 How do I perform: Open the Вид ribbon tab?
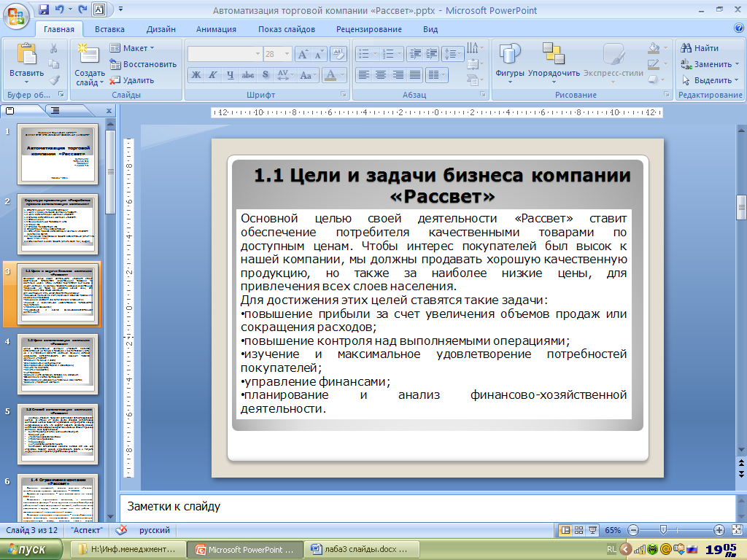[430, 29]
